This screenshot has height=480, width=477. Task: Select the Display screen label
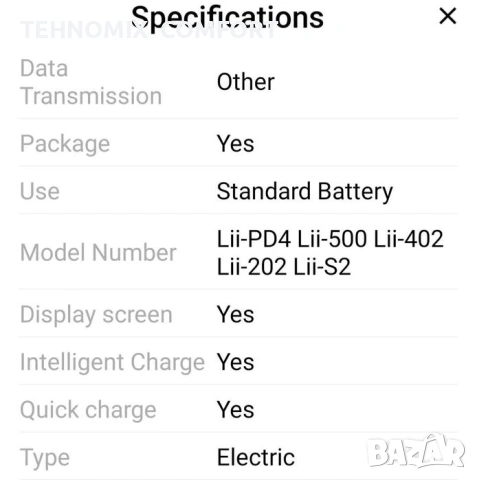coord(96,315)
